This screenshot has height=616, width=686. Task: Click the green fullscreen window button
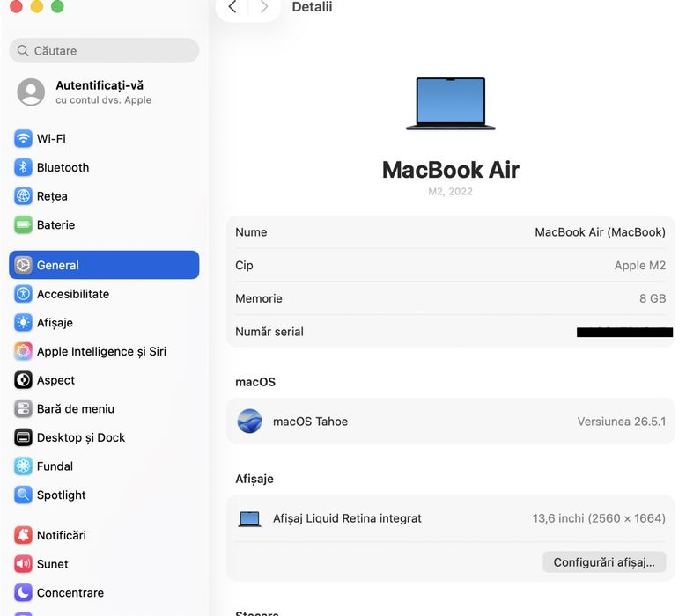point(57,6)
